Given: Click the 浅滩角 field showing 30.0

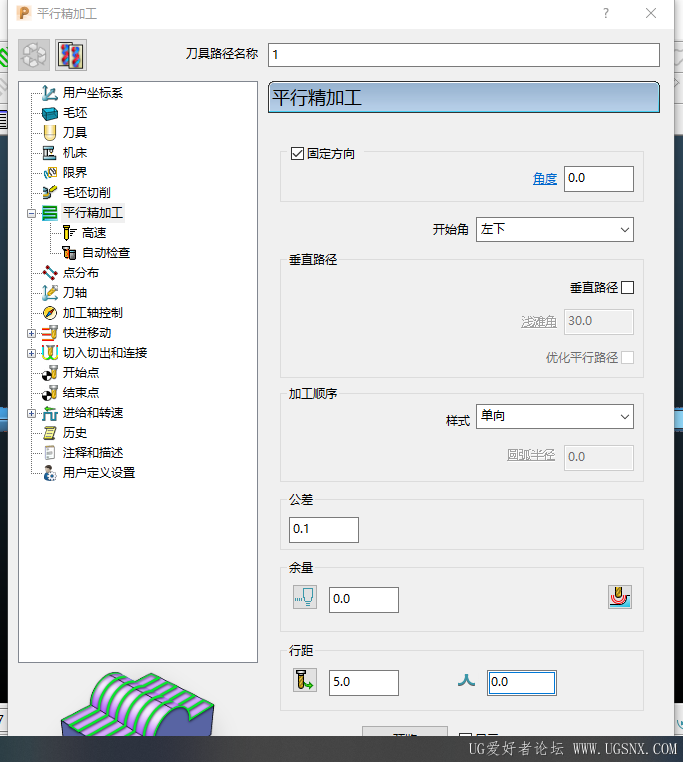Looking at the screenshot, I should pyautogui.click(x=599, y=322).
